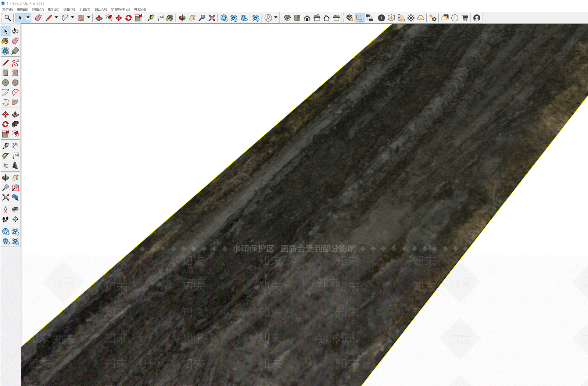Expand the Arc tool dropdown arrow
This screenshot has width=588, height=386.
72,18
